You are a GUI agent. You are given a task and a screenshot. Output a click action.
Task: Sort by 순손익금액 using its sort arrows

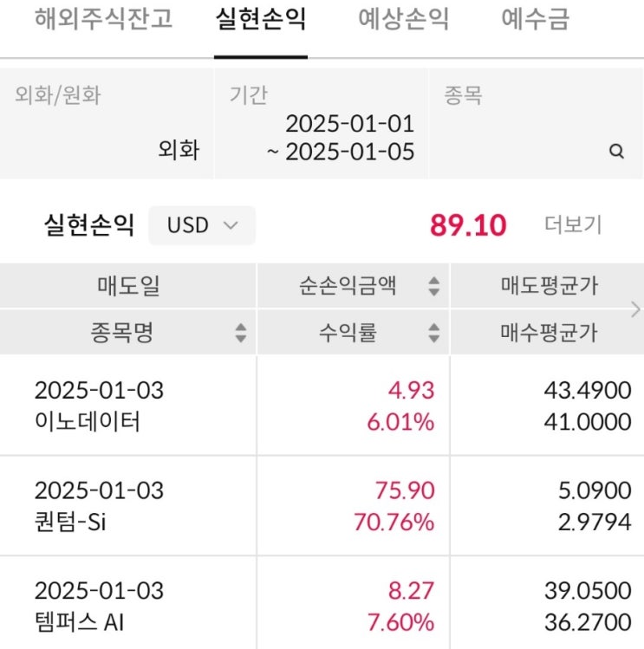click(434, 287)
